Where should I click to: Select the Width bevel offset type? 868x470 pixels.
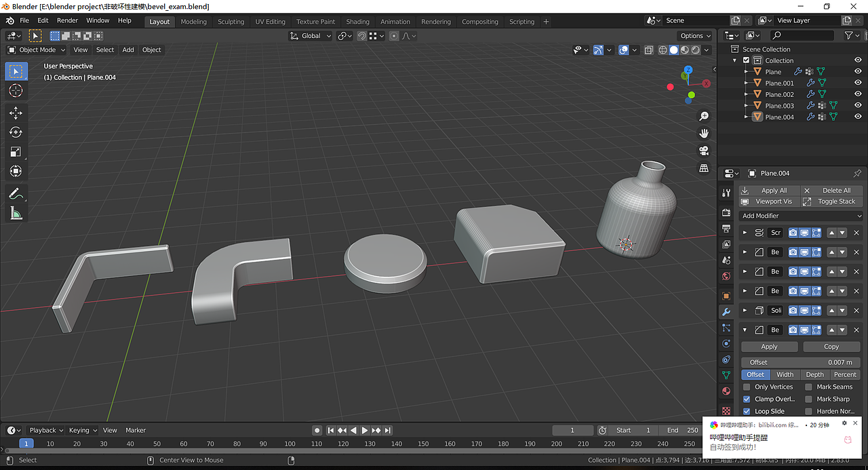[785, 374]
